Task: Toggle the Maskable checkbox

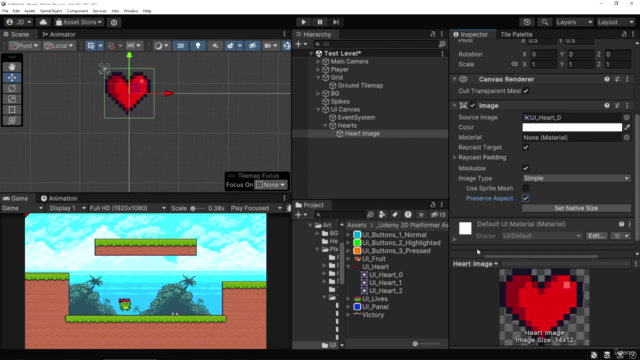Action: point(526,168)
